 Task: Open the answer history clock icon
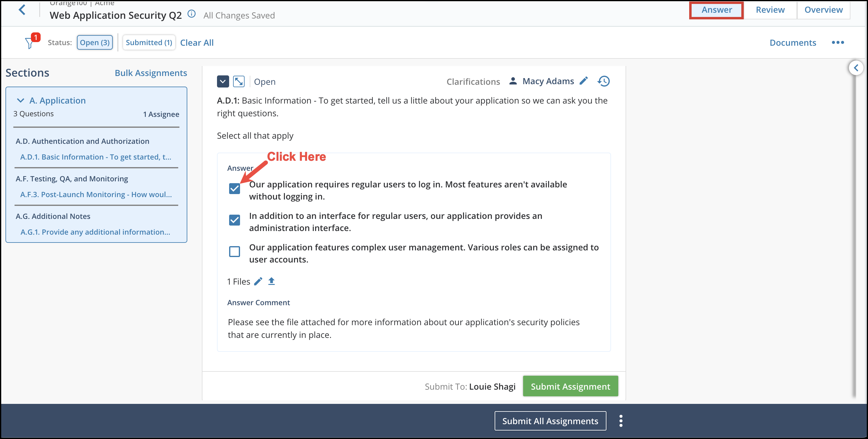click(x=603, y=81)
